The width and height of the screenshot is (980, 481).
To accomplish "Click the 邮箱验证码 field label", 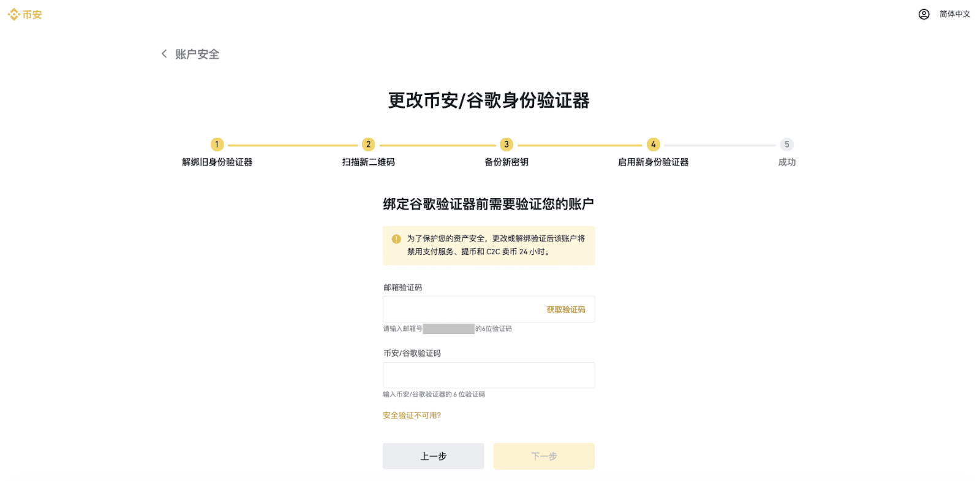I will (x=402, y=287).
